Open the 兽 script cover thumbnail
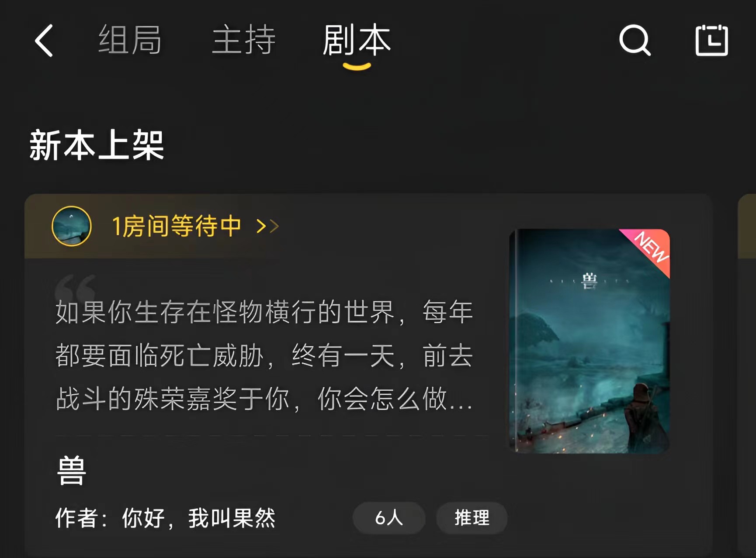 tap(590, 341)
